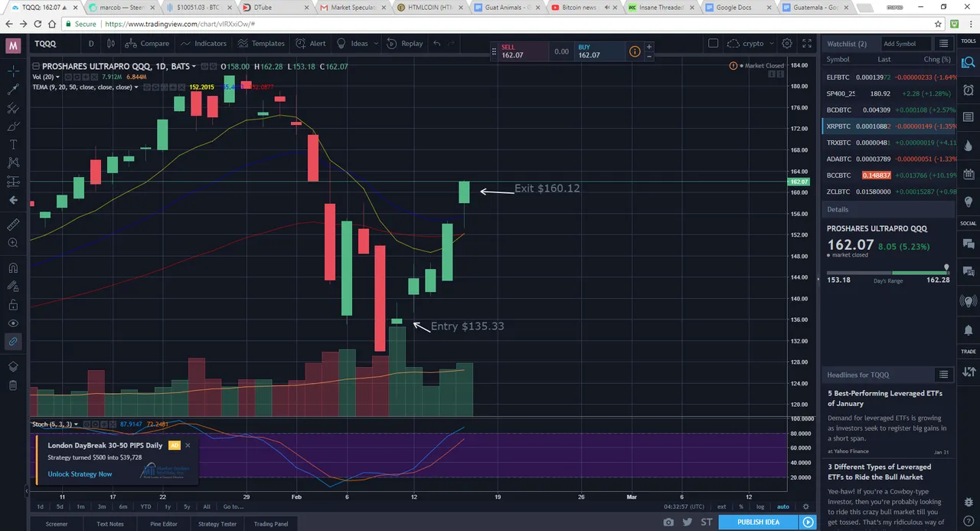
Task: Enter fullscreen mode
Action: pos(807,44)
